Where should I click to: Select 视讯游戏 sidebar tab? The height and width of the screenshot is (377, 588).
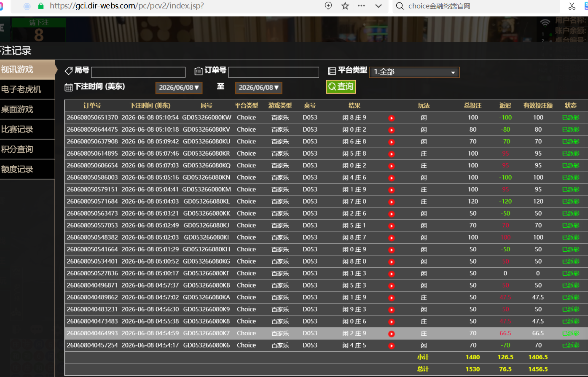click(28, 70)
